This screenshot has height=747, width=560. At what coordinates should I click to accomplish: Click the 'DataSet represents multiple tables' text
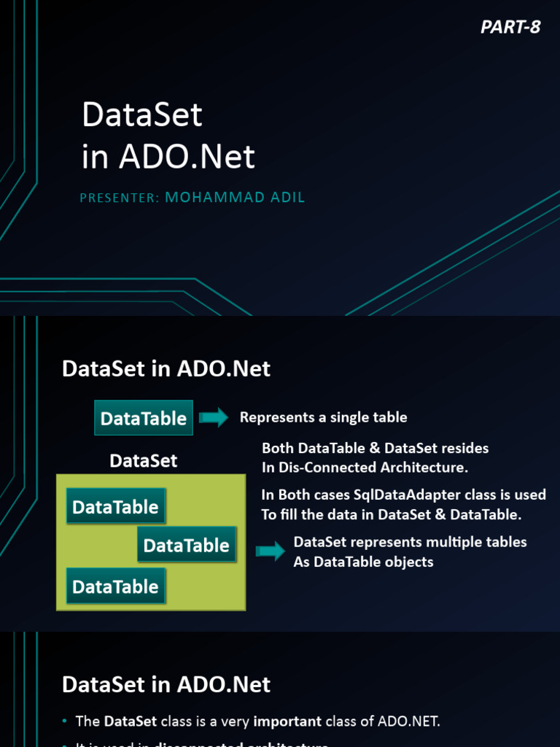click(410, 542)
